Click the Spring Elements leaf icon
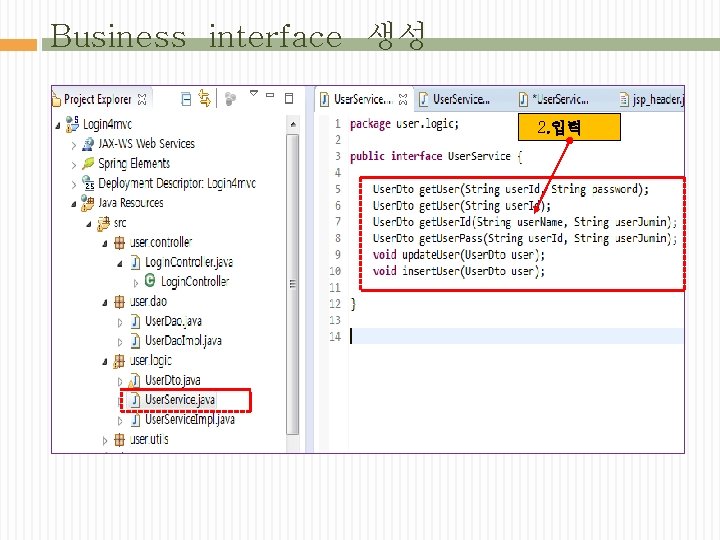 pyautogui.click(x=88, y=163)
